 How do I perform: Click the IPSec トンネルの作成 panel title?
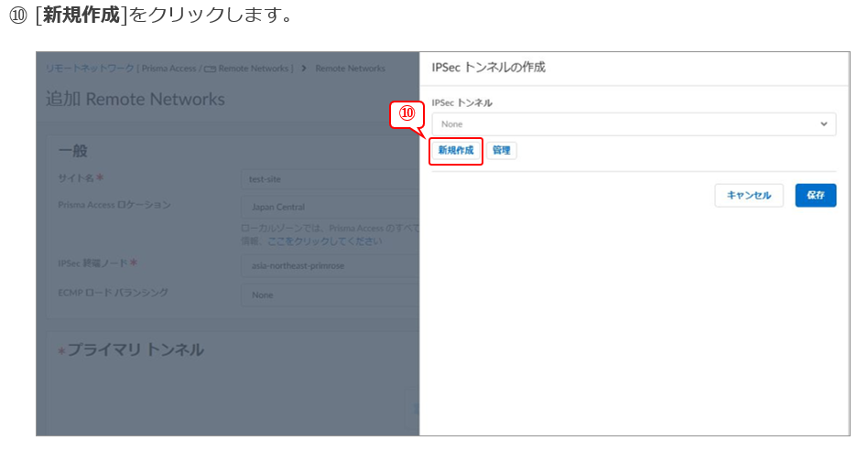click(488, 68)
